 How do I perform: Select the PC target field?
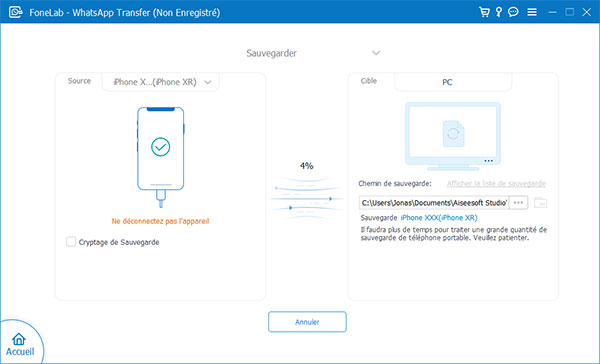[x=453, y=82]
